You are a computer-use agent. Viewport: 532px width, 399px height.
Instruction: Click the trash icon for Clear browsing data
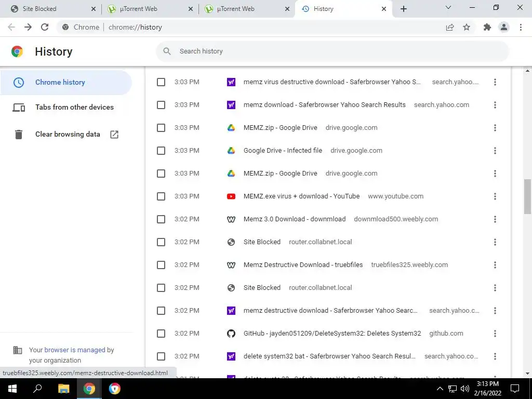pyautogui.click(x=19, y=135)
